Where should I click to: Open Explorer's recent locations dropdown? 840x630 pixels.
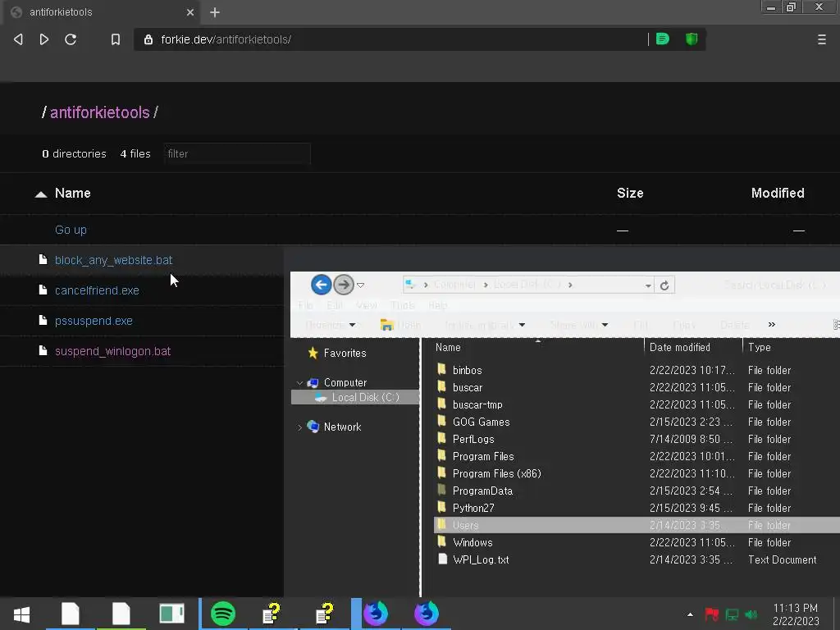click(x=361, y=285)
